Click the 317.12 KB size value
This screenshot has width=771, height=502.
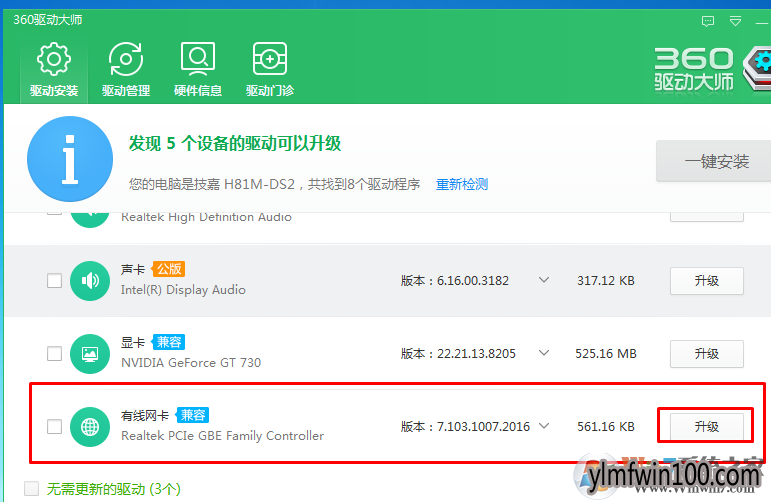click(x=606, y=281)
